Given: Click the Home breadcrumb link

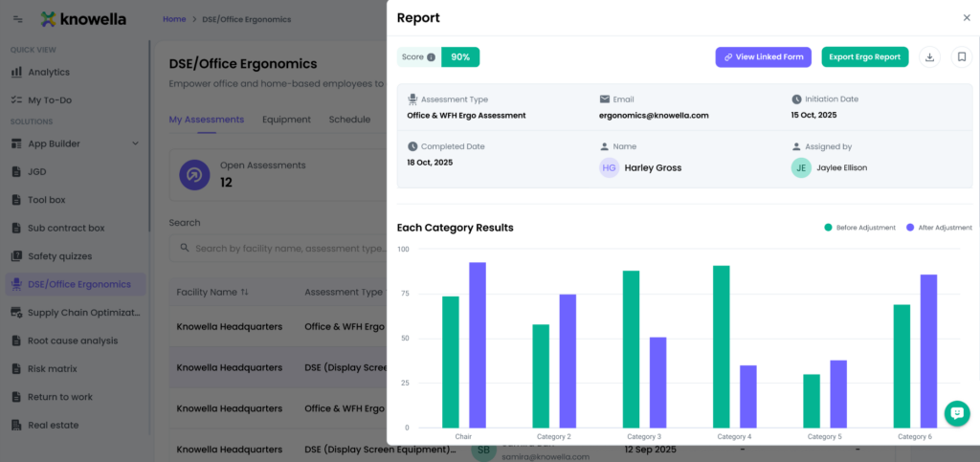Looking at the screenshot, I should click(174, 19).
